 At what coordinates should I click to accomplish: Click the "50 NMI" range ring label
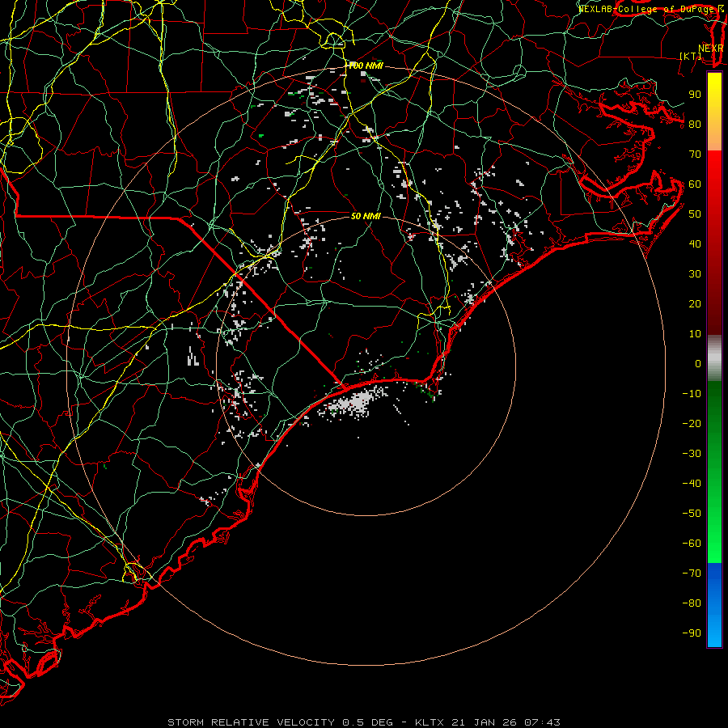(x=366, y=216)
